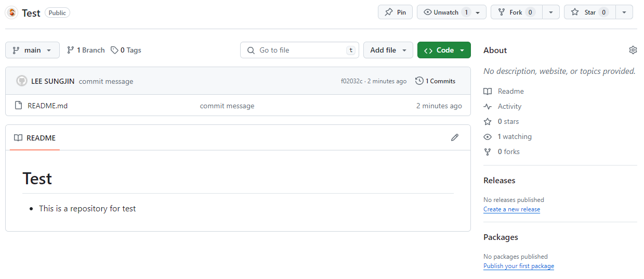Pin the Test repository
Image resolution: width=644 pixels, height=279 pixels.
pyautogui.click(x=395, y=12)
